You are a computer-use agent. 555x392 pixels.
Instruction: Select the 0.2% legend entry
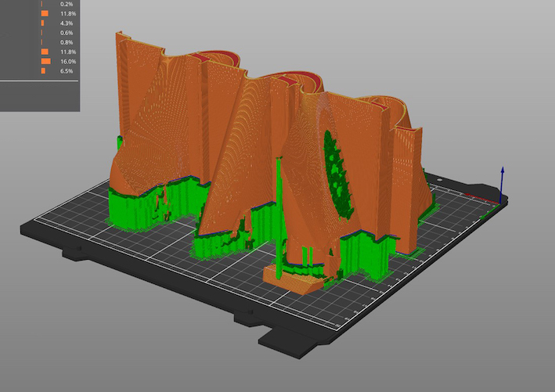click(x=67, y=4)
